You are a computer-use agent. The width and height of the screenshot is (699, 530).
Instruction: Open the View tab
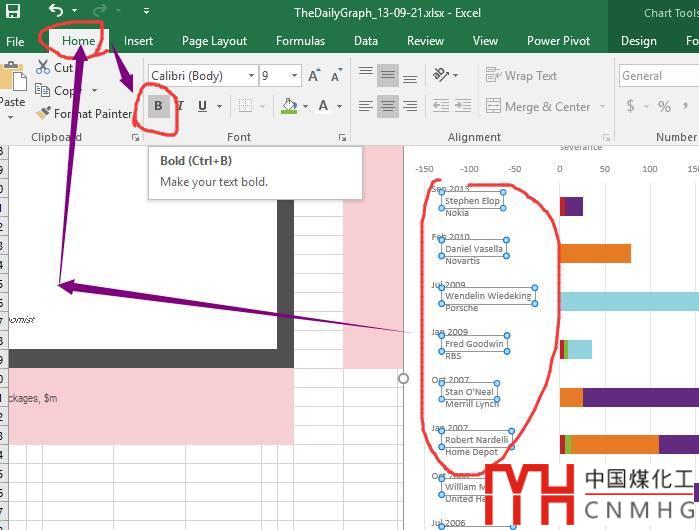485,41
